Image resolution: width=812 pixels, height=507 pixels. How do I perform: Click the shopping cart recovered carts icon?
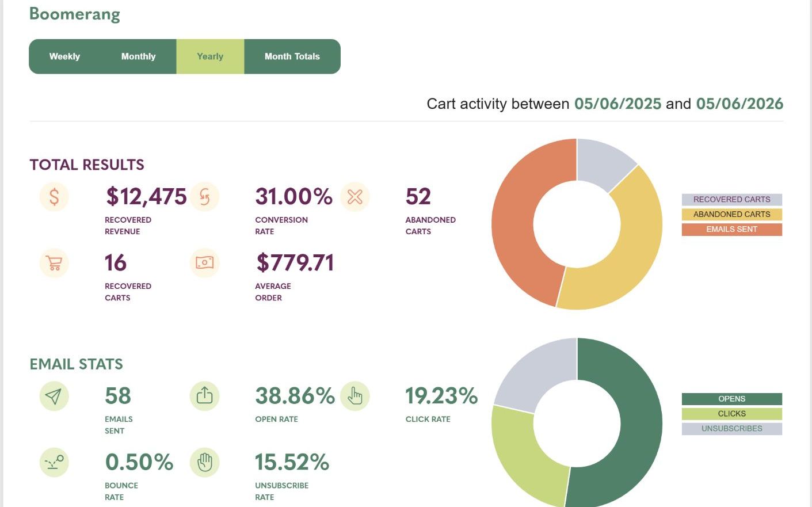coord(54,263)
